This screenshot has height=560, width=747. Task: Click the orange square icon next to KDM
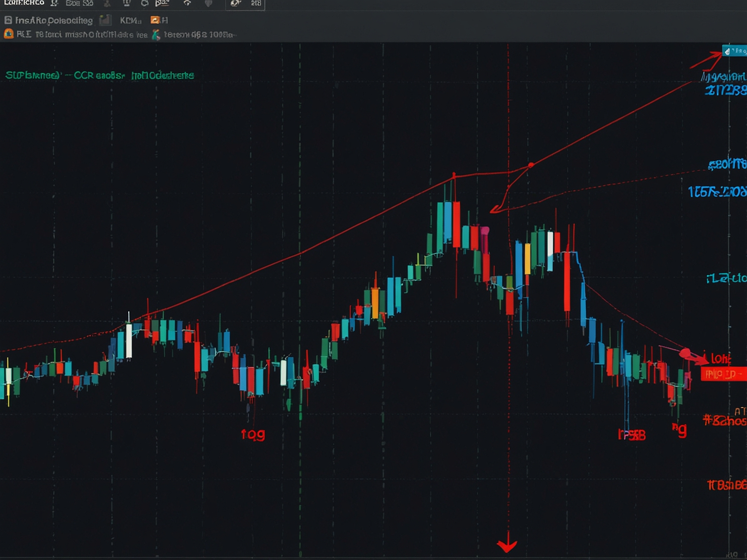click(155, 20)
